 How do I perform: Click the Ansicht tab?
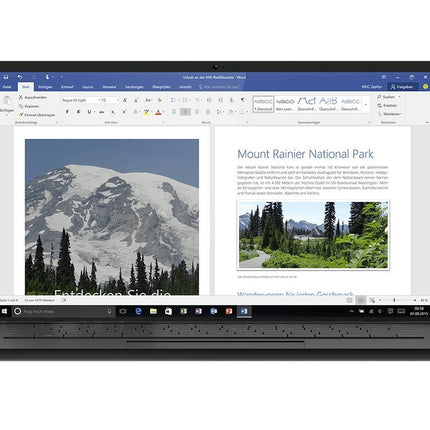185,87
